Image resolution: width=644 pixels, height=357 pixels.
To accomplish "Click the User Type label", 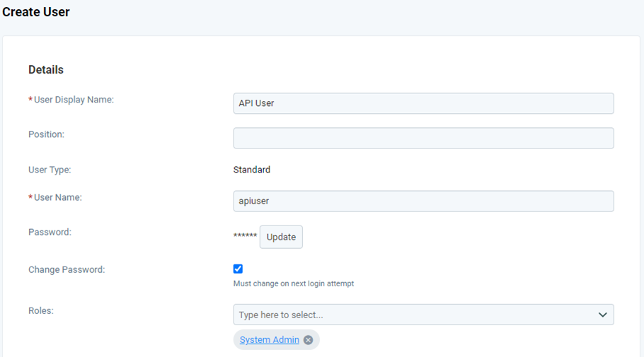I will [50, 170].
